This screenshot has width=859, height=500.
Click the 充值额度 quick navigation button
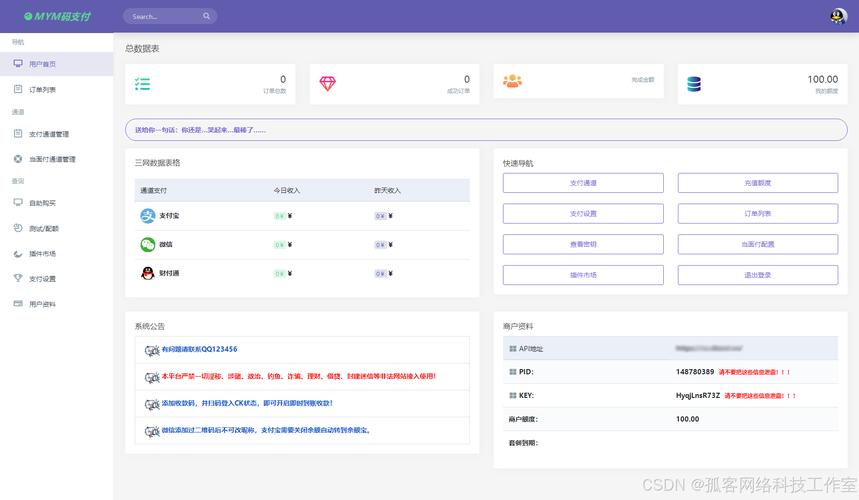click(x=758, y=183)
